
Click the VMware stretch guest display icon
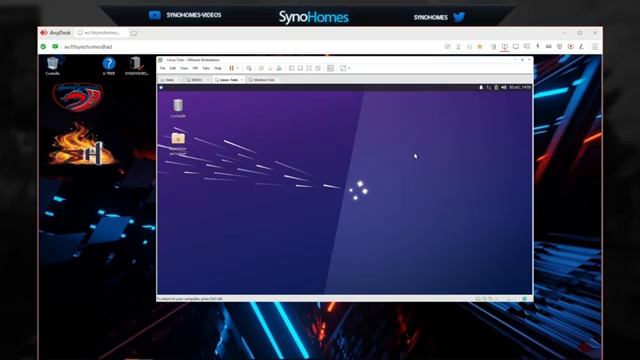click(343, 68)
